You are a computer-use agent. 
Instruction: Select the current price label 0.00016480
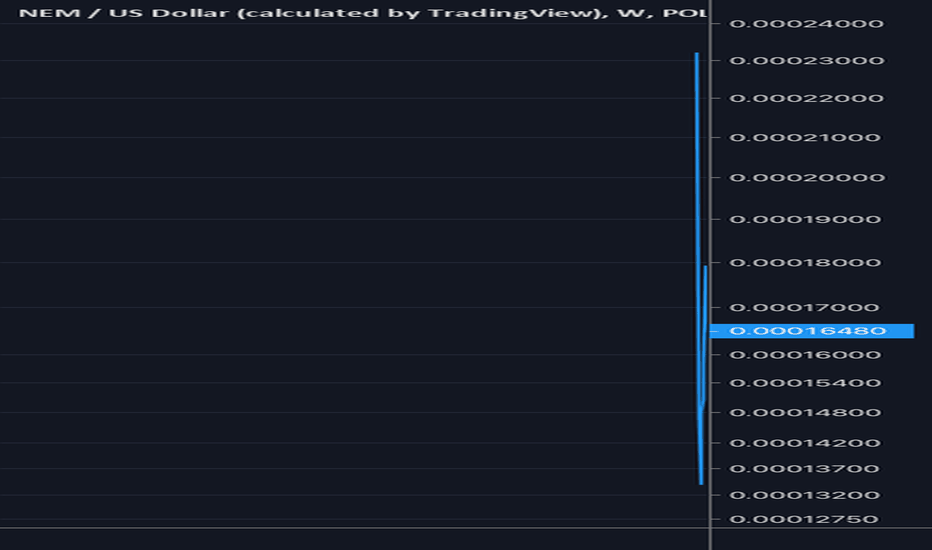click(812, 331)
